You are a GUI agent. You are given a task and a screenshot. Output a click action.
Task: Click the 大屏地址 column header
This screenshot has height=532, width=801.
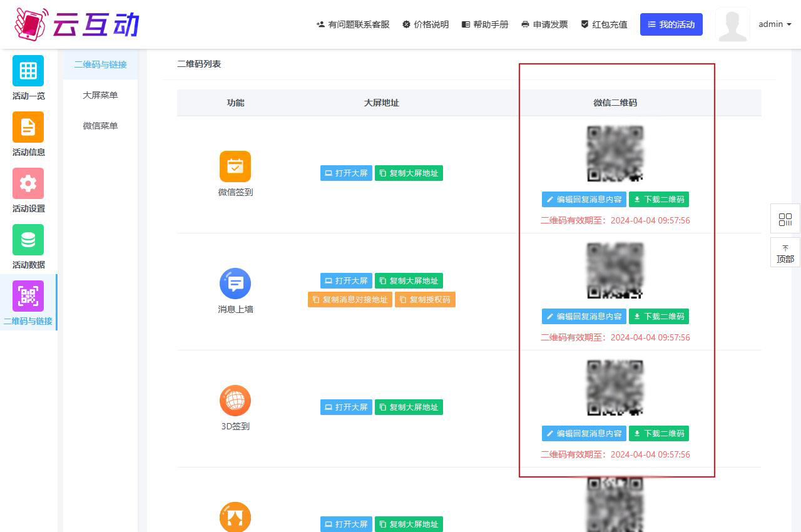[382, 103]
